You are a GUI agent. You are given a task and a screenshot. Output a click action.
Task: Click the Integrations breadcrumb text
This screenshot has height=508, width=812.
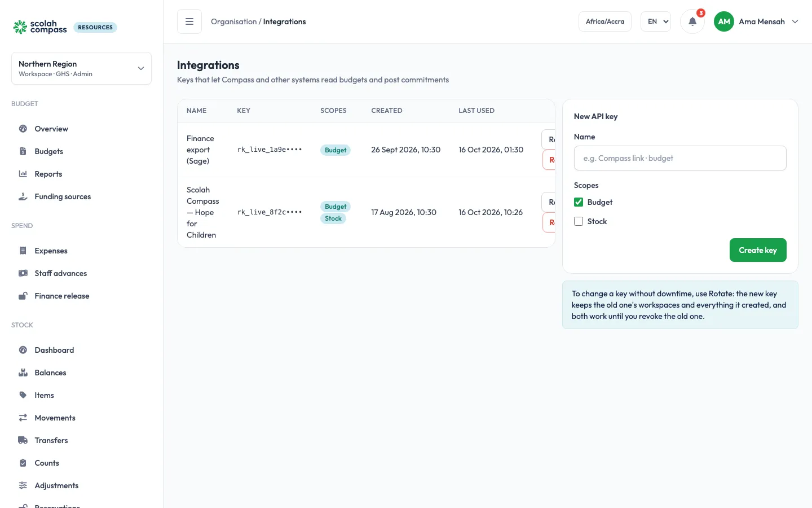coord(285,21)
